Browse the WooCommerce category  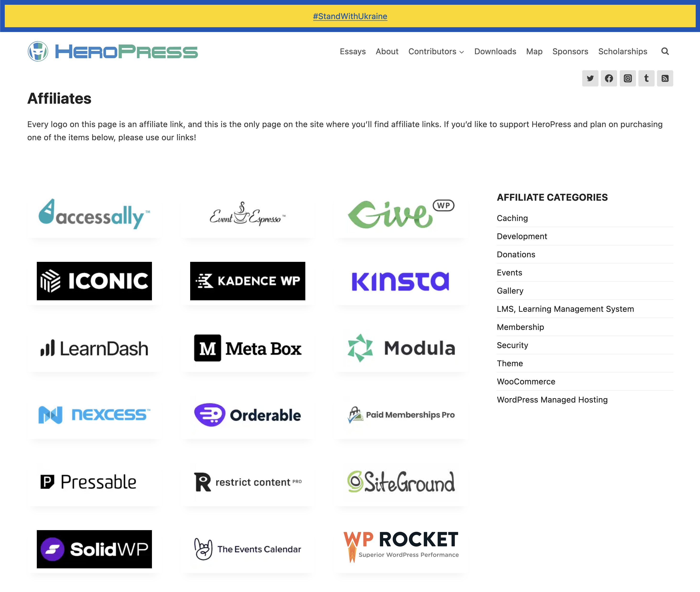click(526, 381)
